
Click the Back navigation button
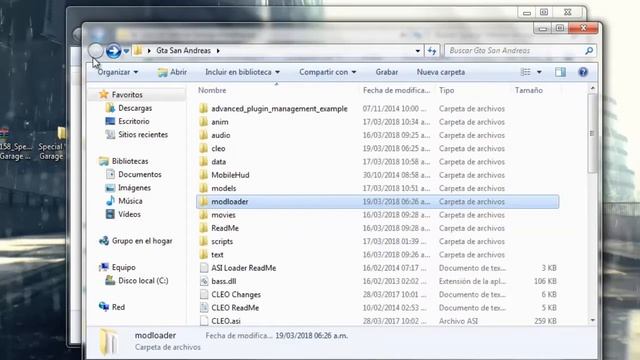click(x=96, y=51)
